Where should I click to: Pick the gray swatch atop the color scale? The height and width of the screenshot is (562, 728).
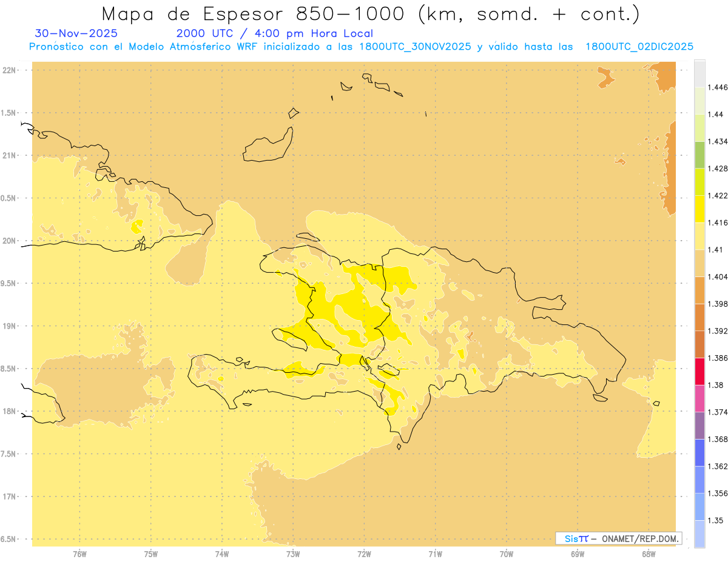pyautogui.click(x=699, y=73)
